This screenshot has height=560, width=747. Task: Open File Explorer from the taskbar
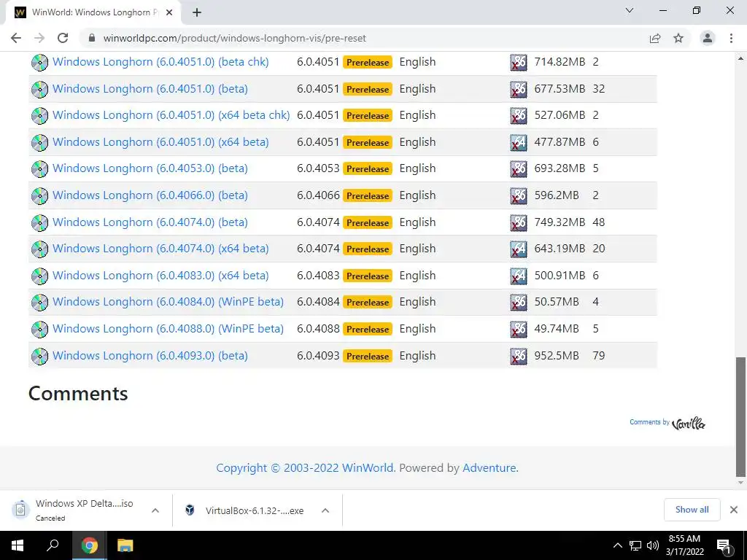(x=125, y=545)
